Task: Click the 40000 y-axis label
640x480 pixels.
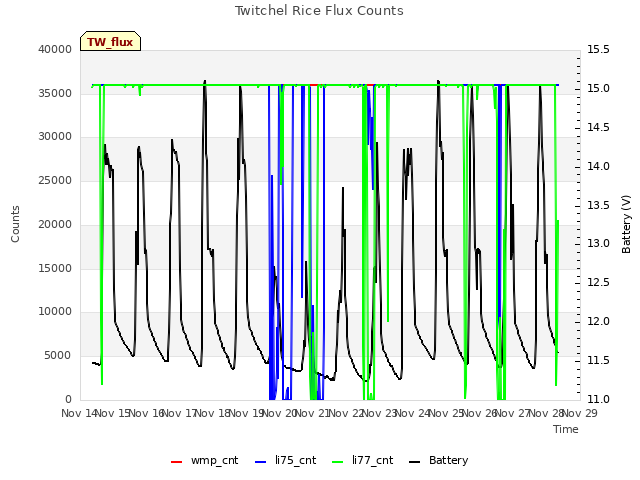Action: coord(55,49)
